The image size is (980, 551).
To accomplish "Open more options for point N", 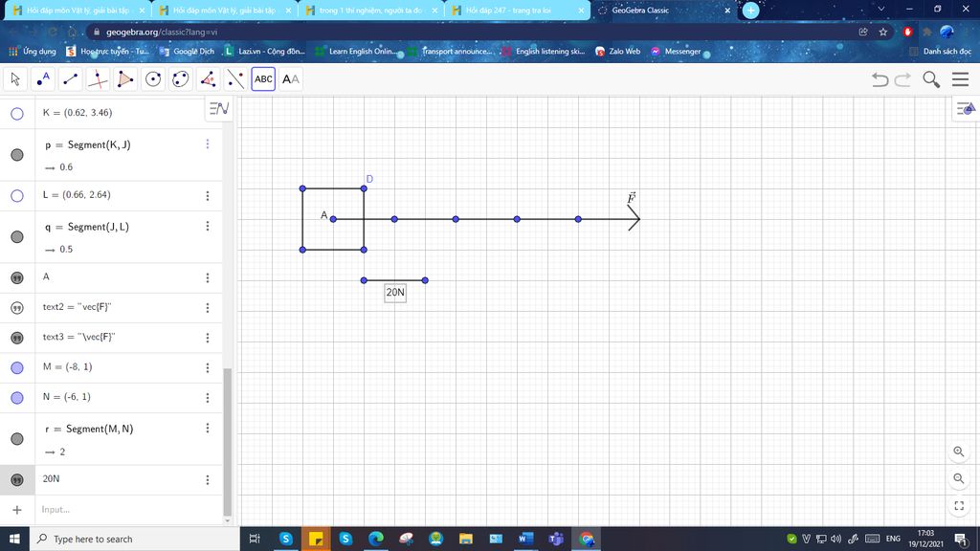I will (x=208, y=398).
